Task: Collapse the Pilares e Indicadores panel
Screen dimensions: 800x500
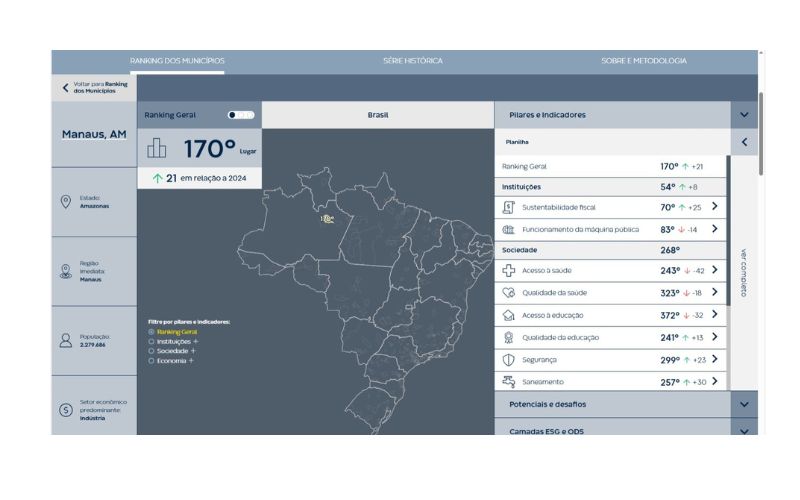Action: point(744,115)
